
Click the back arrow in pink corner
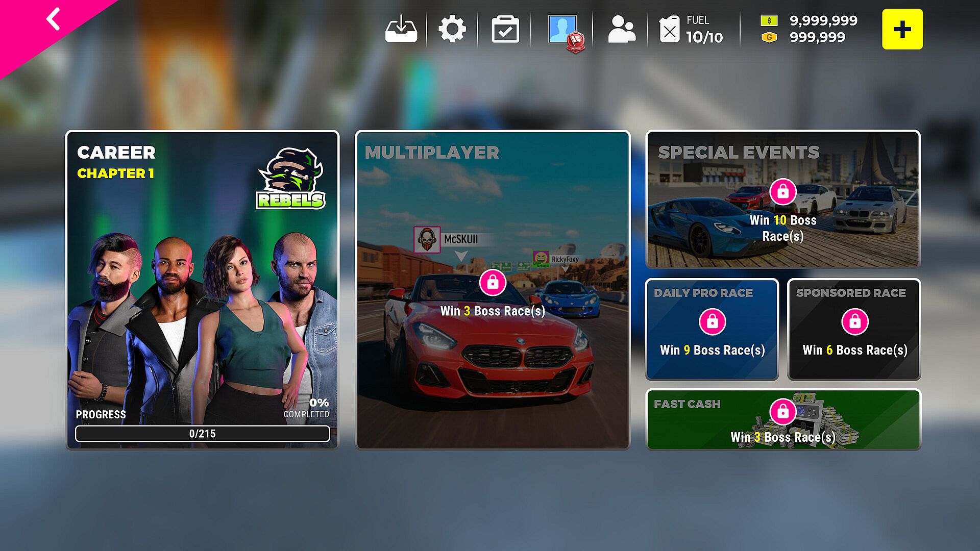(53, 19)
